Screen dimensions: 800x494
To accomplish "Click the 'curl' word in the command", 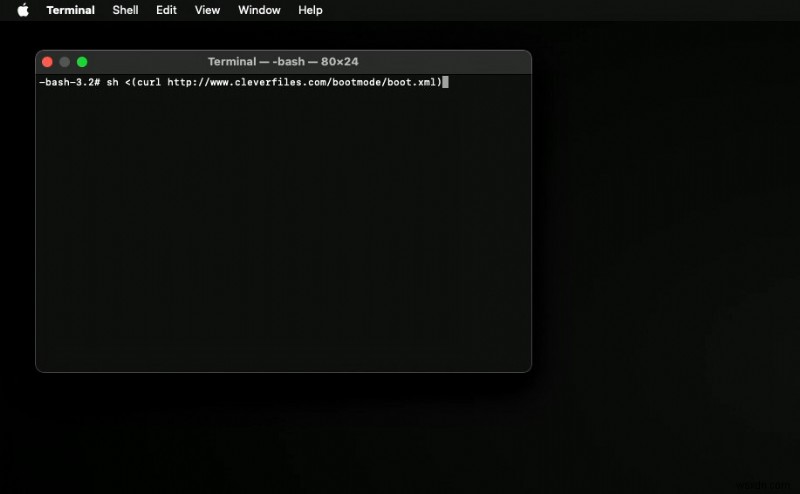I will pyautogui.click(x=149, y=82).
